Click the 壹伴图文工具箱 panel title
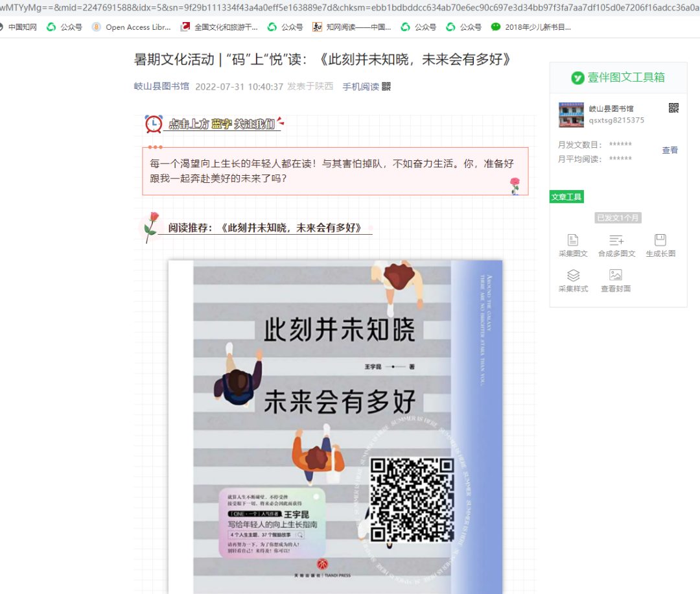The image size is (700, 594). 626,77
